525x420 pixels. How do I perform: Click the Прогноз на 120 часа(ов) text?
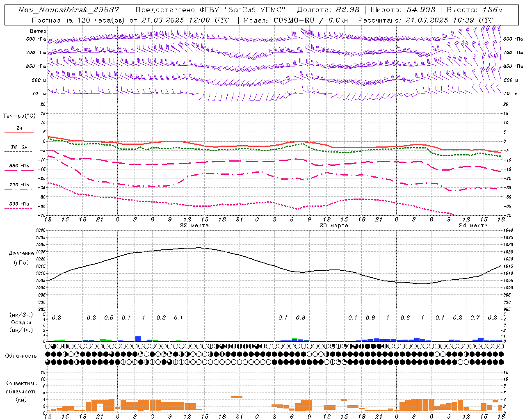[79, 20]
